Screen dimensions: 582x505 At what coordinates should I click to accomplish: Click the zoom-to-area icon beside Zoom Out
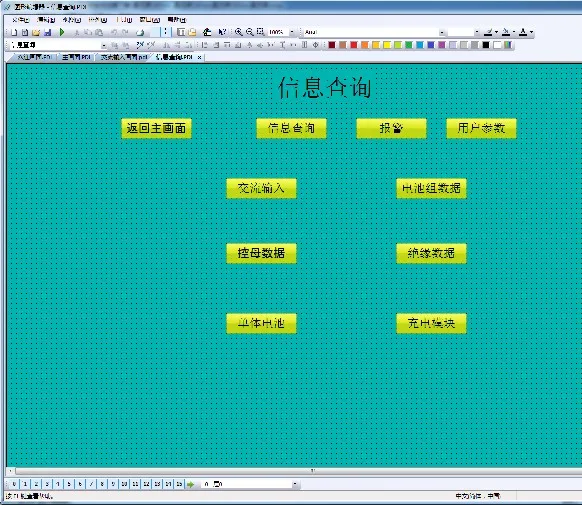pos(261,32)
